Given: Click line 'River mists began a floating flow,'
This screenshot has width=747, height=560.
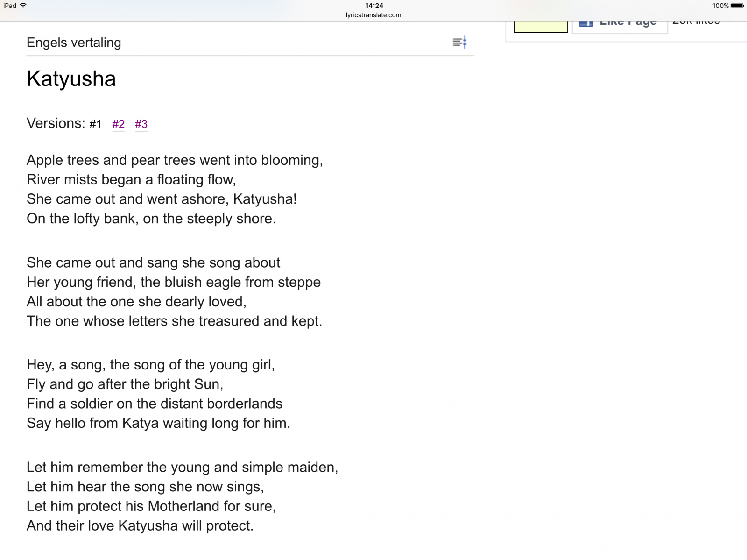Looking at the screenshot, I should coord(131,180).
